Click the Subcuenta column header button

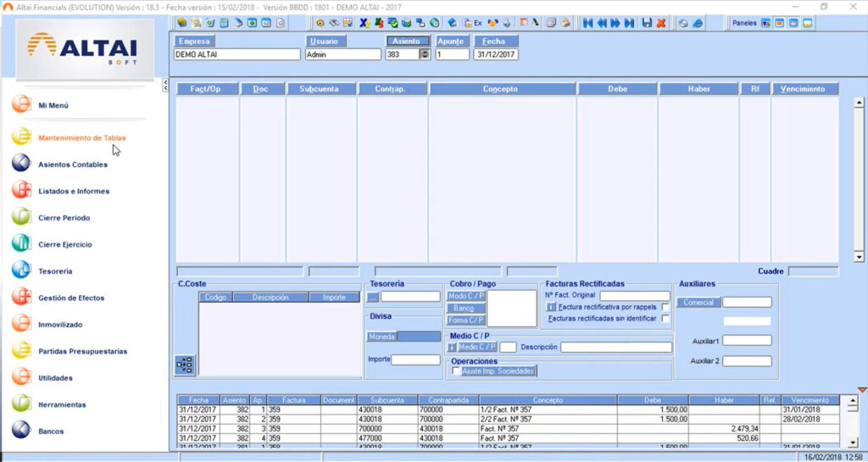click(321, 88)
